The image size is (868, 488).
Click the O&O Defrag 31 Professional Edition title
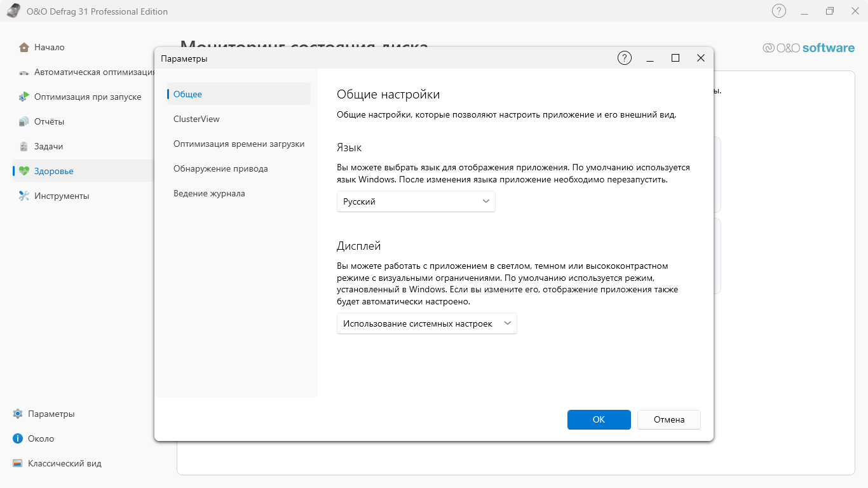click(x=97, y=11)
